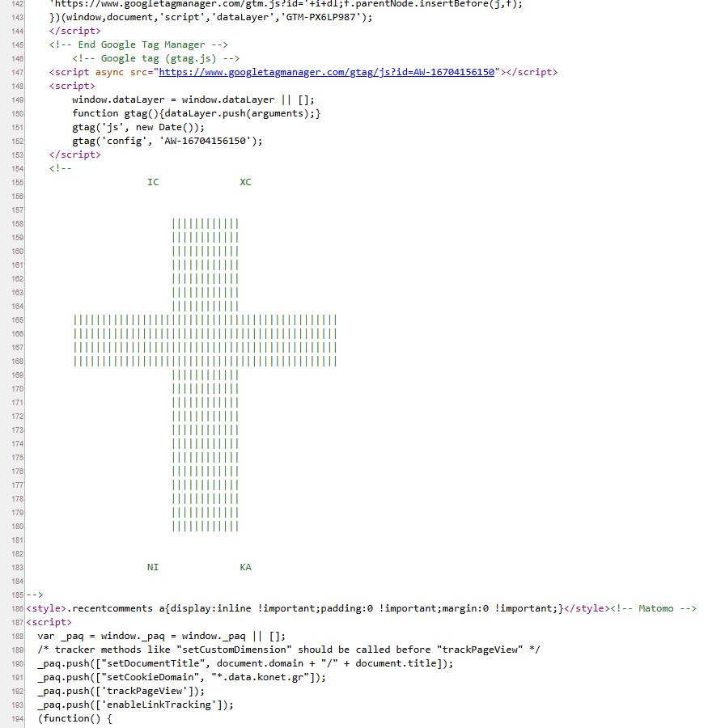Click the tracker methods comment on line 189
725x728 pixels.
[288, 650]
